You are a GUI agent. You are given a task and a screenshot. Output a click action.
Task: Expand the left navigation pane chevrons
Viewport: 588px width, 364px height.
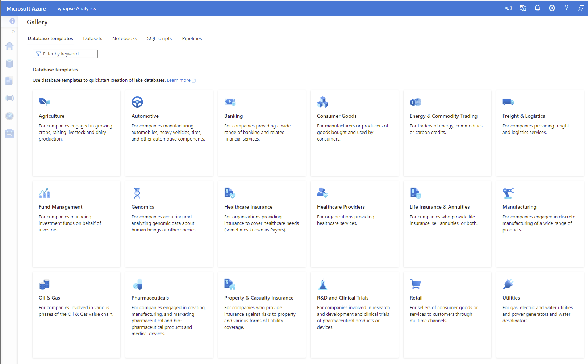(x=13, y=32)
